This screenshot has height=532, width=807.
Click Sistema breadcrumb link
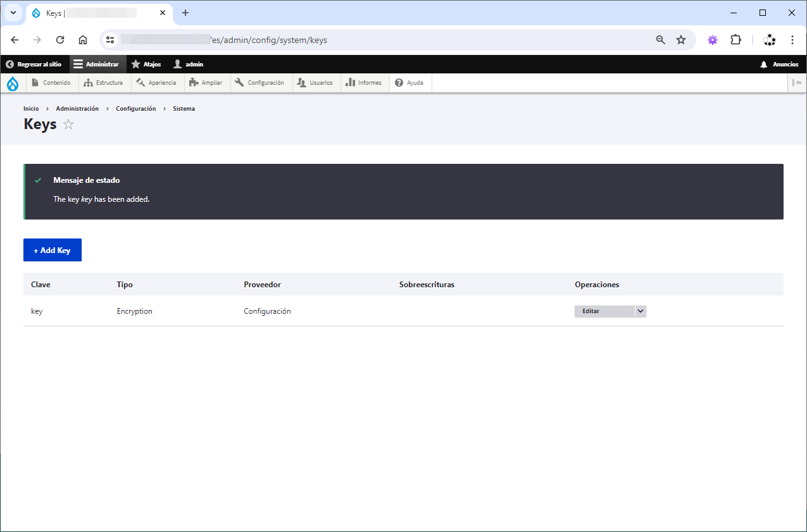[184, 109]
